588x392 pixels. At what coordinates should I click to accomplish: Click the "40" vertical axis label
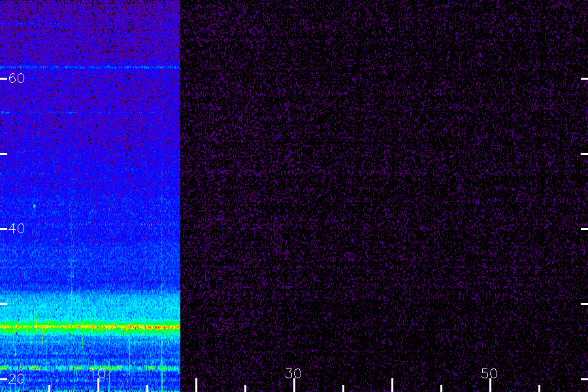tap(16, 229)
